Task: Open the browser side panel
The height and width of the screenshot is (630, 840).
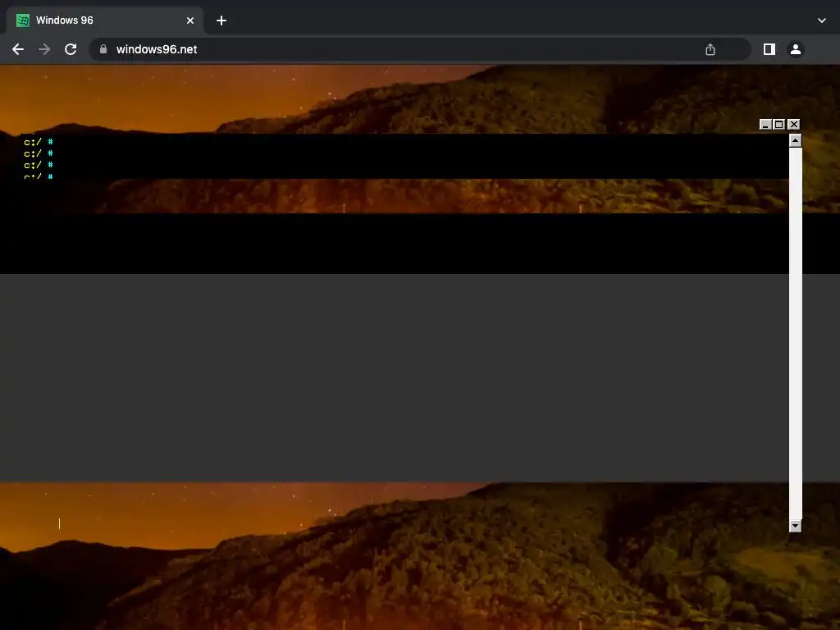Action: click(769, 49)
